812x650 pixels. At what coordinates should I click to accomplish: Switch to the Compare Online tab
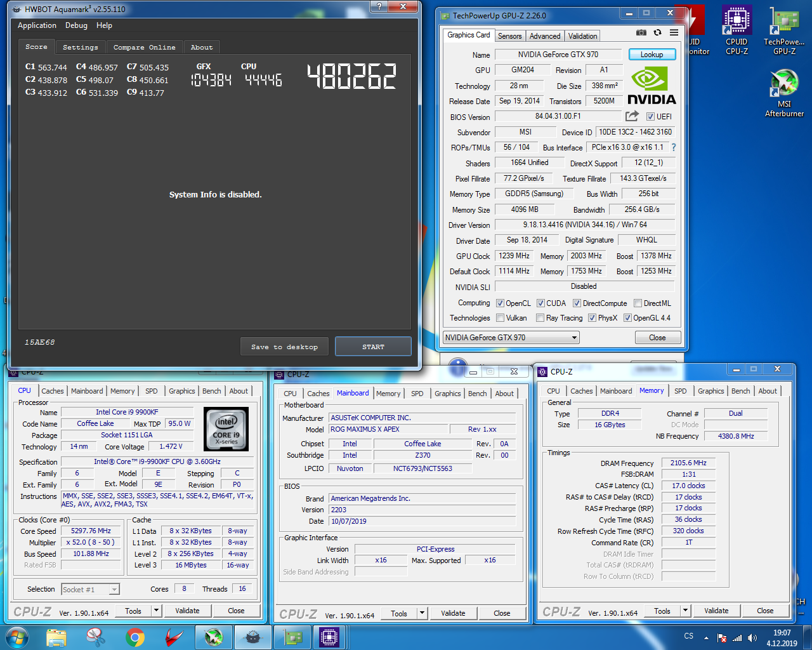[145, 48]
